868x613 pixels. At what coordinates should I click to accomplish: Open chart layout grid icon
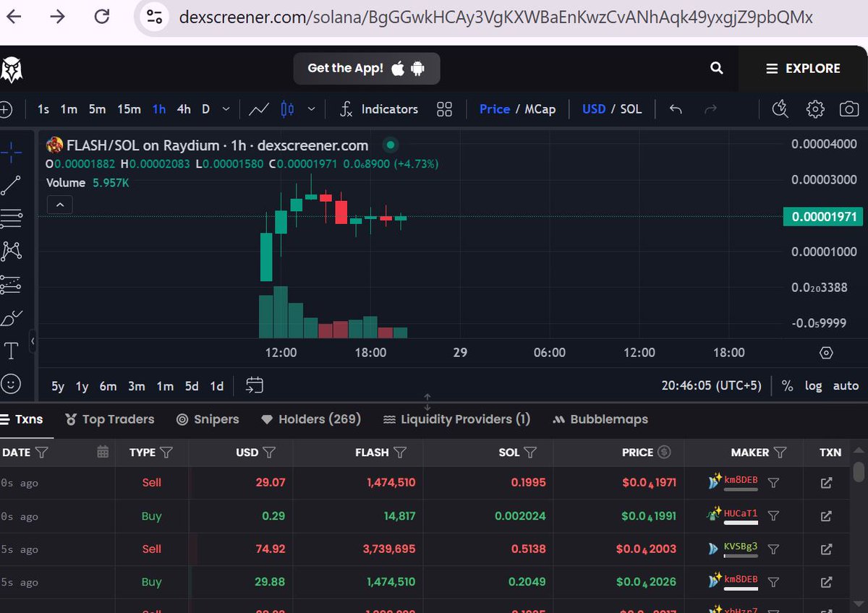444,109
